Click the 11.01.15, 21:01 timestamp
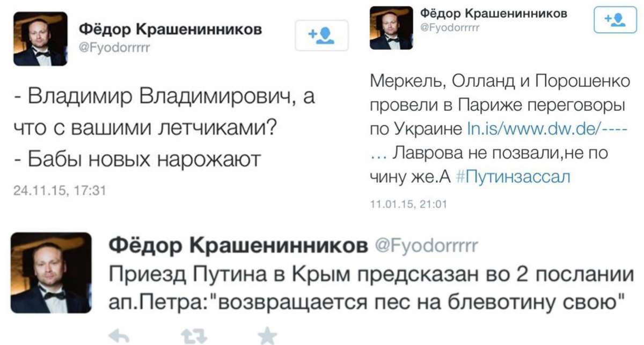 click(408, 204)
